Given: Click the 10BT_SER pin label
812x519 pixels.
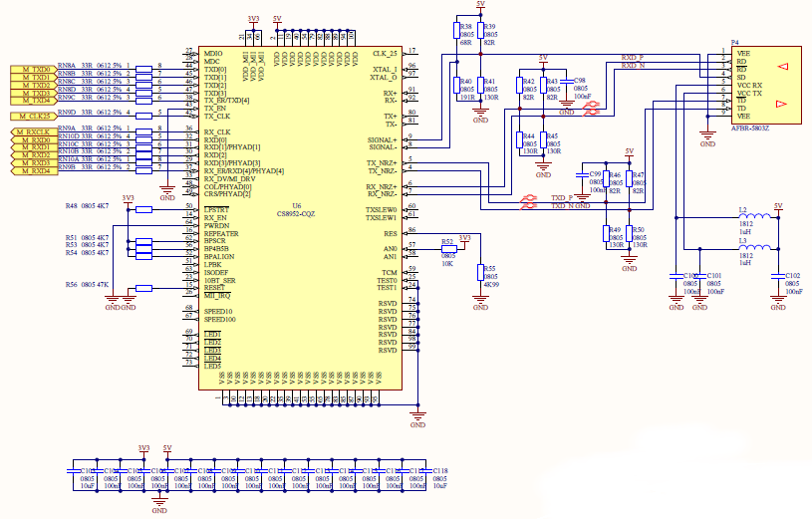Looking at the screenshot, I should click(219, 280).
